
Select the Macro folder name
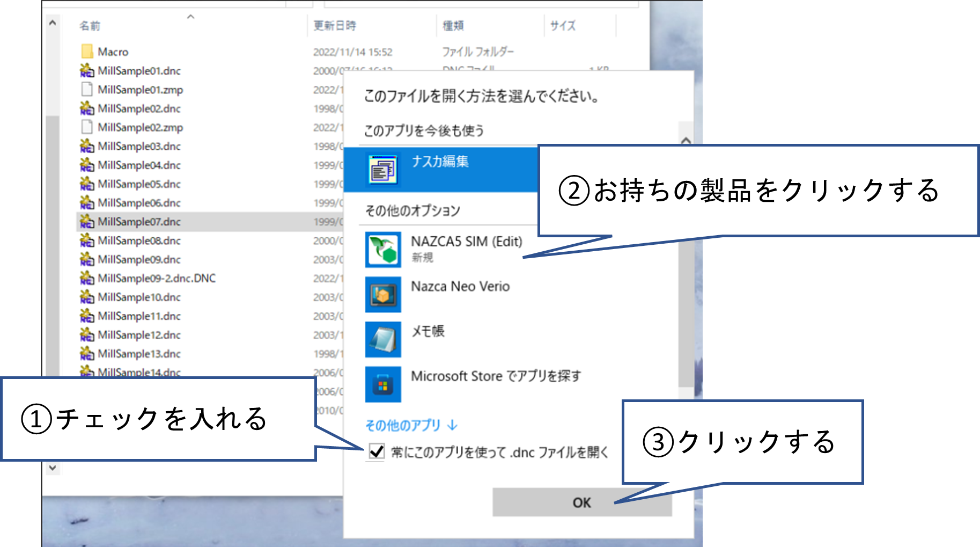(113, 52)
